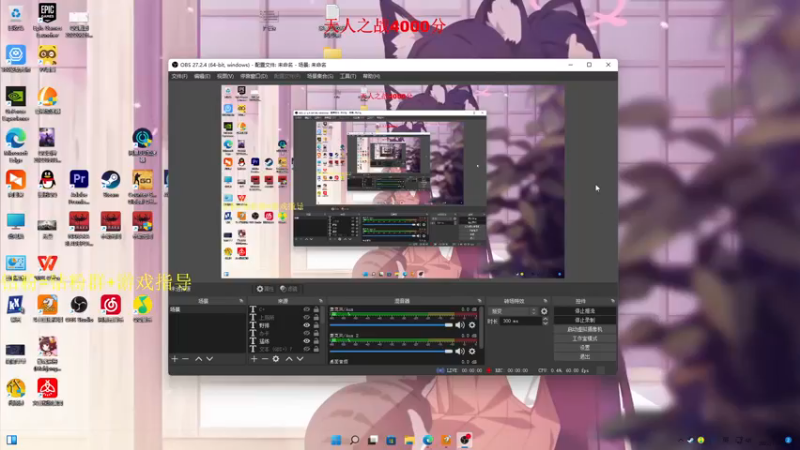
Task: Move the scene down with the down arrow
Action: tap(209, 359)
